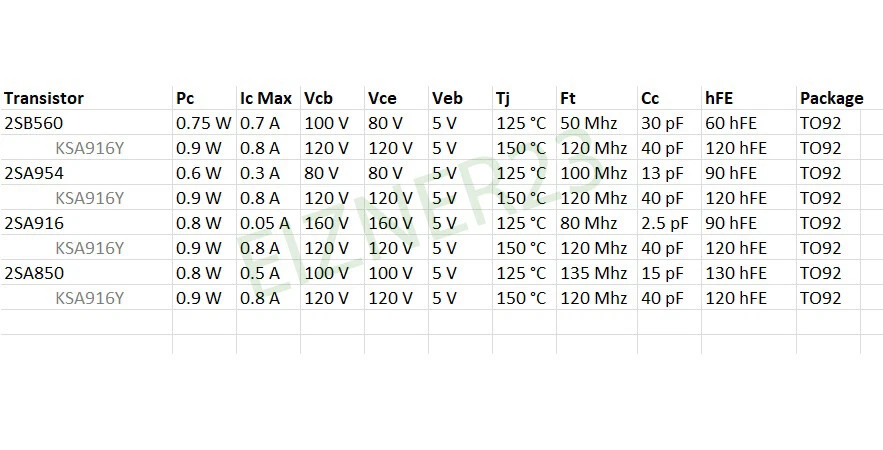883x450 pixels.
Task: Select the Vcb column header
Action: (321, 98)
